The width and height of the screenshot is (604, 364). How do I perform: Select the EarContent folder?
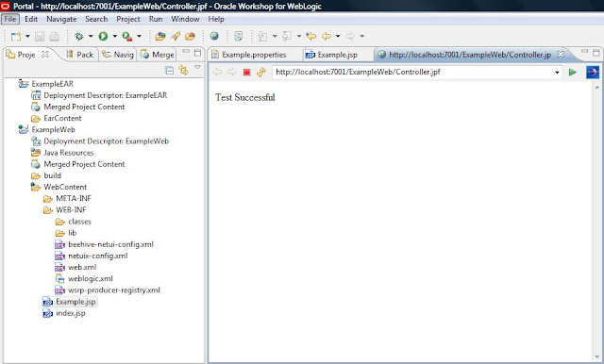pyautogui.click(x=62, y=118)
